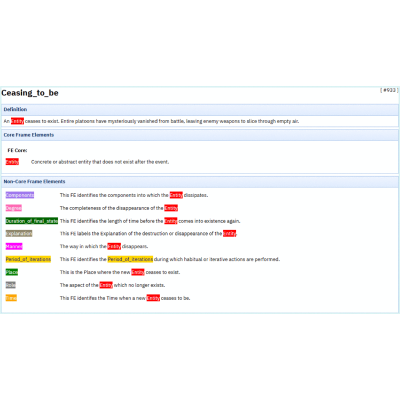Image resolution: width=400 pixels, height=400 pixels.
Task: Click the #933 frame ID label
Action: click(389, 90)
